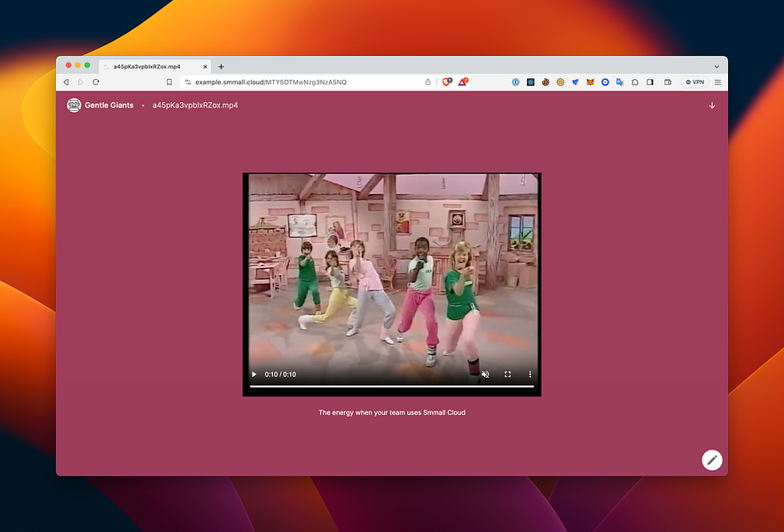The width and height of the screenshot is (784, 532).
Task: Expand the tab search chevron
Action: pos(717,66)
